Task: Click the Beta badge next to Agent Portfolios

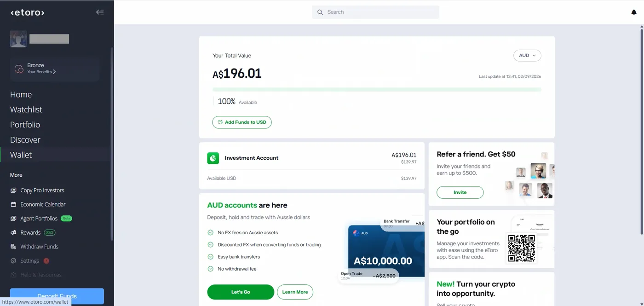Action: click(x=67, y=219)
